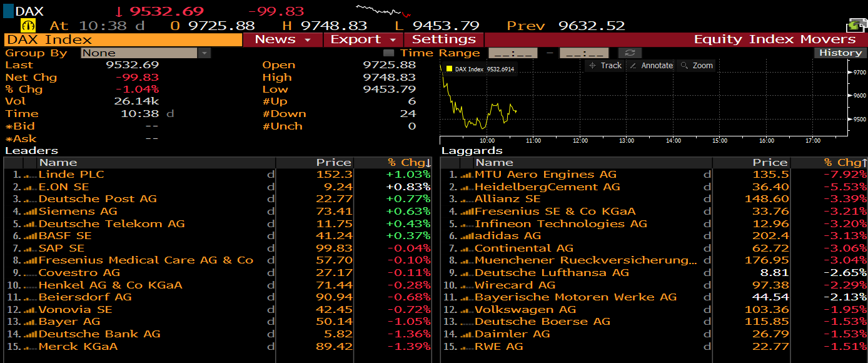The width and height of the screenshot is (868, 363).
Task: Open the Export dropdown menu
Action: point(363,39)
